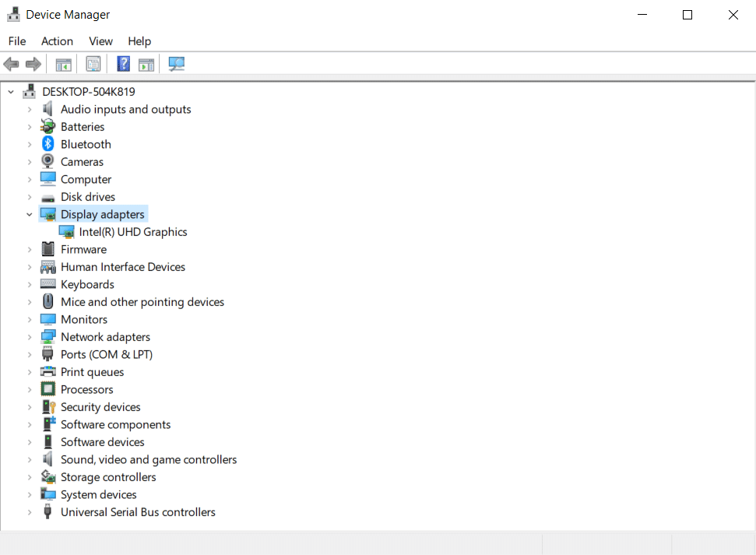Viewport: 756px width, 555px height.
Task: Select the Bluetooth category
Action: [86, 143]
